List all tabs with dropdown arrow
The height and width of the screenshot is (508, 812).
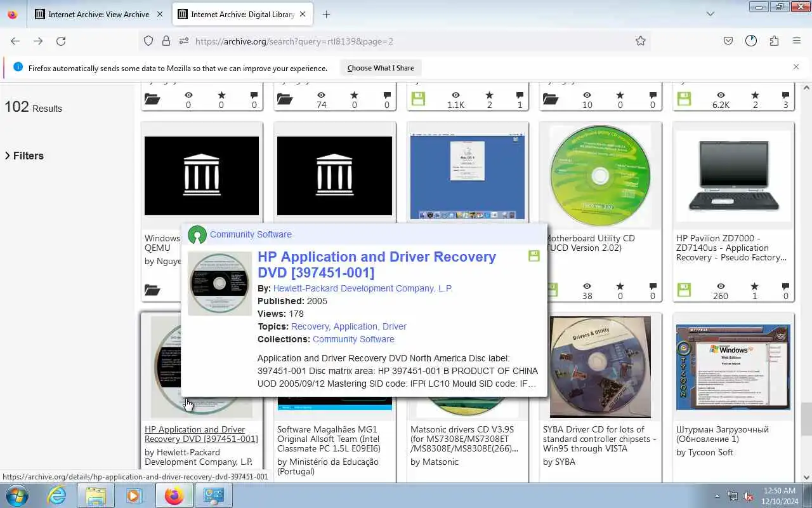point(710,14)
